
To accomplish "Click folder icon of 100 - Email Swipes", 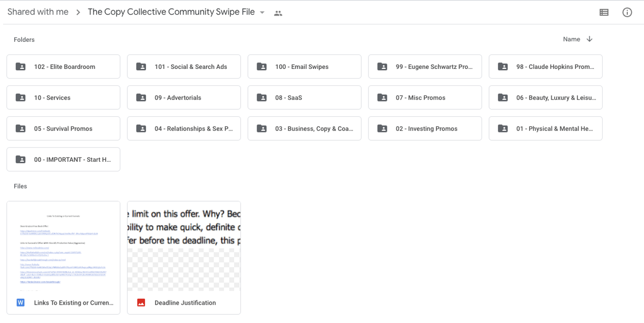I will click(262, 67).
